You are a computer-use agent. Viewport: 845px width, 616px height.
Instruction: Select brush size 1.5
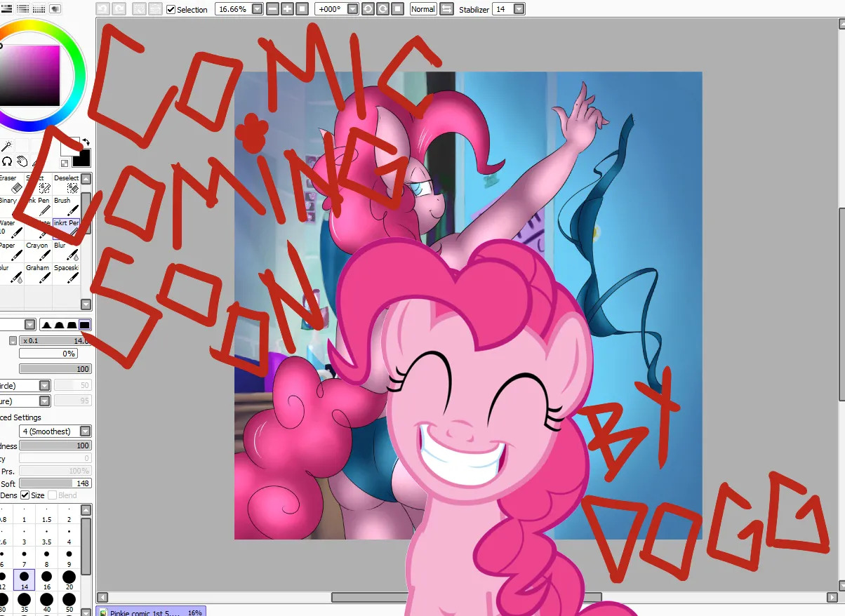(x=46, y=514)
